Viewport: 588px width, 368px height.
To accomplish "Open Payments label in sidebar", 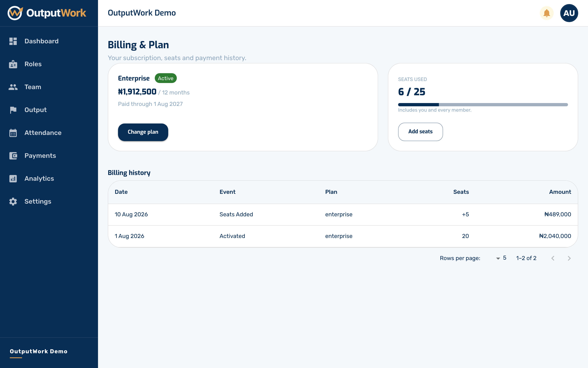I will click(40, 156).
